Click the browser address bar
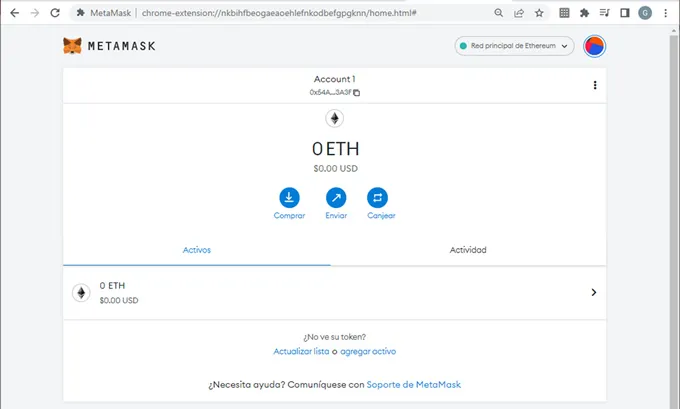 coord(290,13)
